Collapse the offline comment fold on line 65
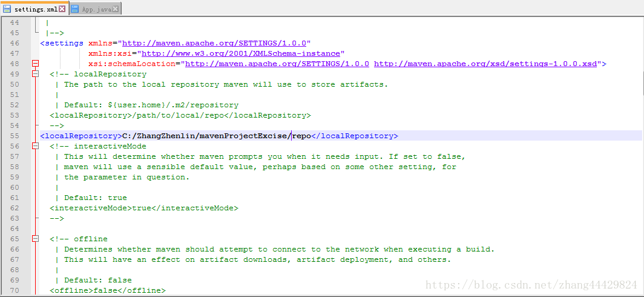Image resolution: width=644 pixels, height=297 pixels. coord(35,239)
